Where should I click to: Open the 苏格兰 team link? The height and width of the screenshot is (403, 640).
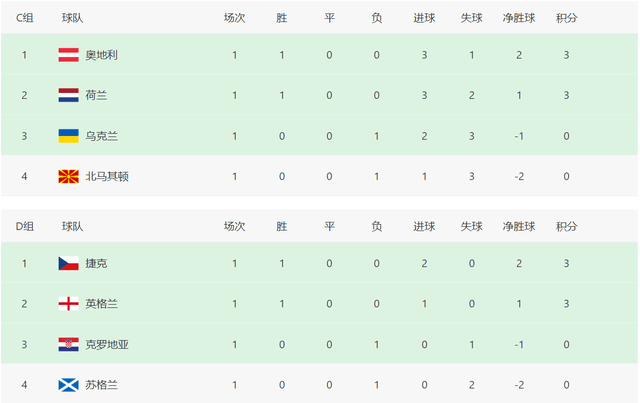(x=102, y=385)
